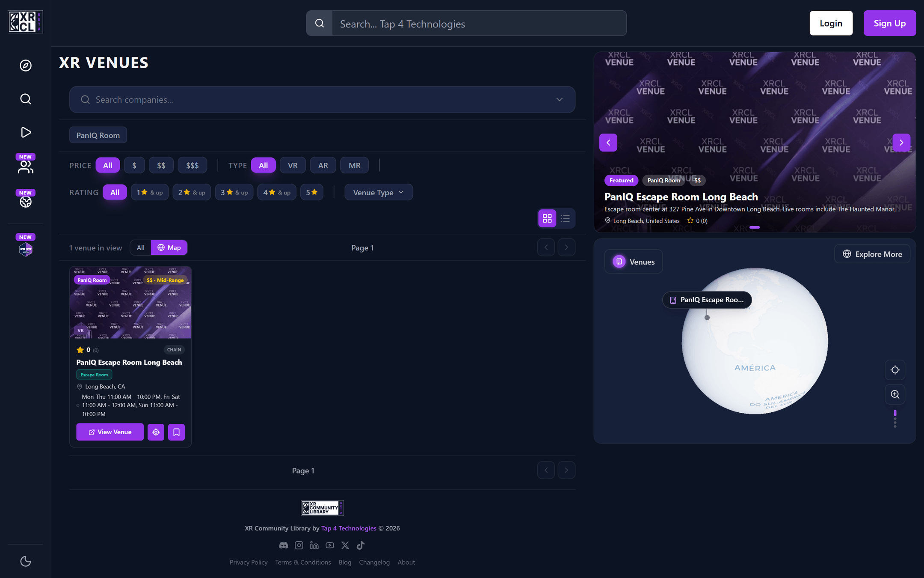
Task: Open the hexagon XRCH badge icon in sidebar
Action: 26,249
